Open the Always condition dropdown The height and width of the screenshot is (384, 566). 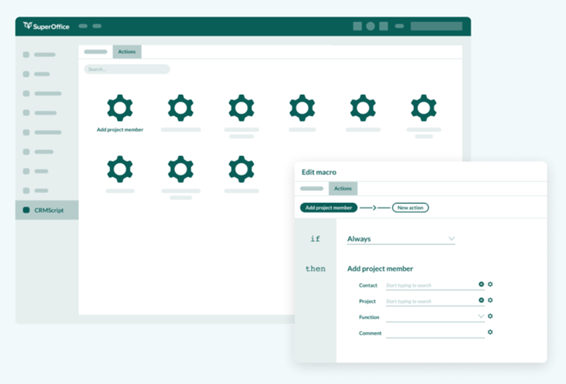(401, 239)
